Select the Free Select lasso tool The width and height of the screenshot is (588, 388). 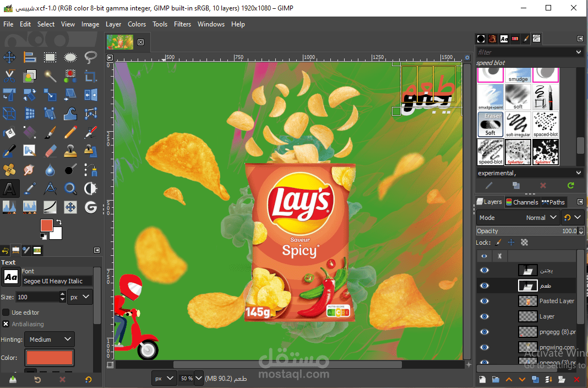(x=90, y=57)
